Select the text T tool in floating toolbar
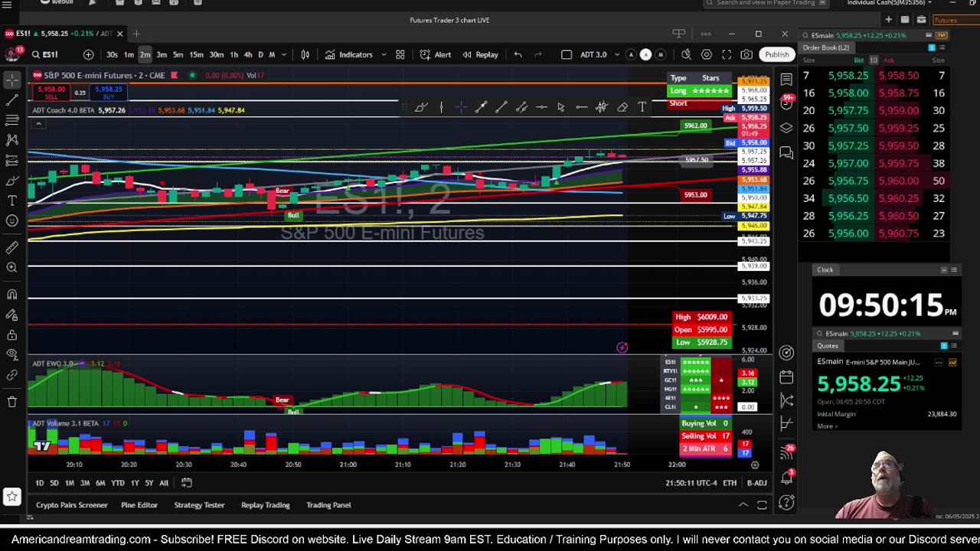Image resolution: width=980 pixels, height=551 pixels. point(642,107)
